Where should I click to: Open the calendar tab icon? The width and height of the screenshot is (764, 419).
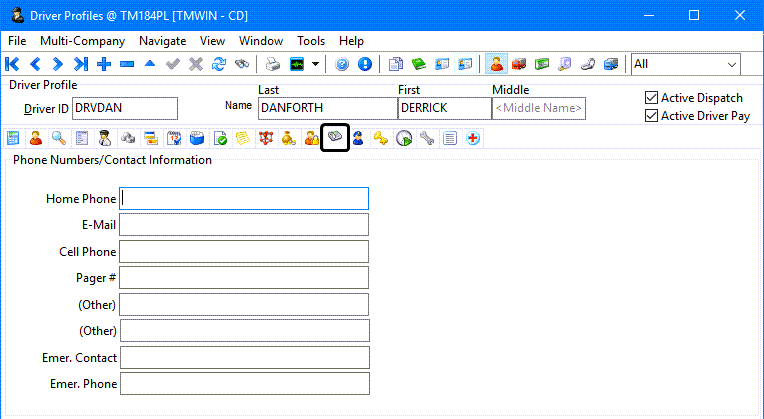(x=174, y=138)
